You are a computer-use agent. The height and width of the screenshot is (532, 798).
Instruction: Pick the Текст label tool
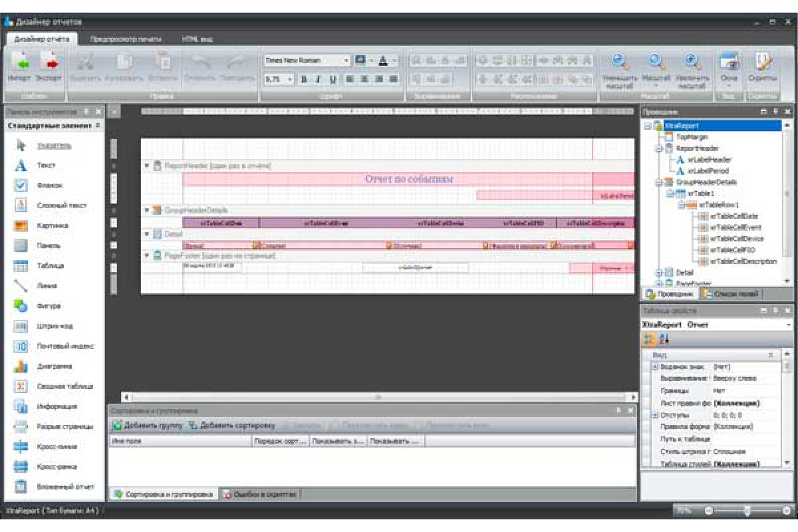pos(47,166)
